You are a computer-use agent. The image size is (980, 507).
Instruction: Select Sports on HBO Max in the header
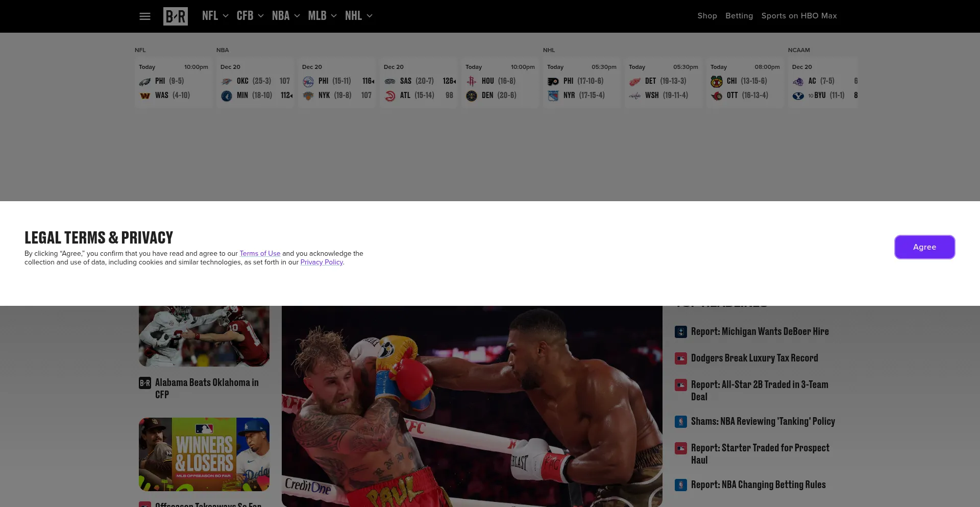pyautogui.click(x=799, y=16)
